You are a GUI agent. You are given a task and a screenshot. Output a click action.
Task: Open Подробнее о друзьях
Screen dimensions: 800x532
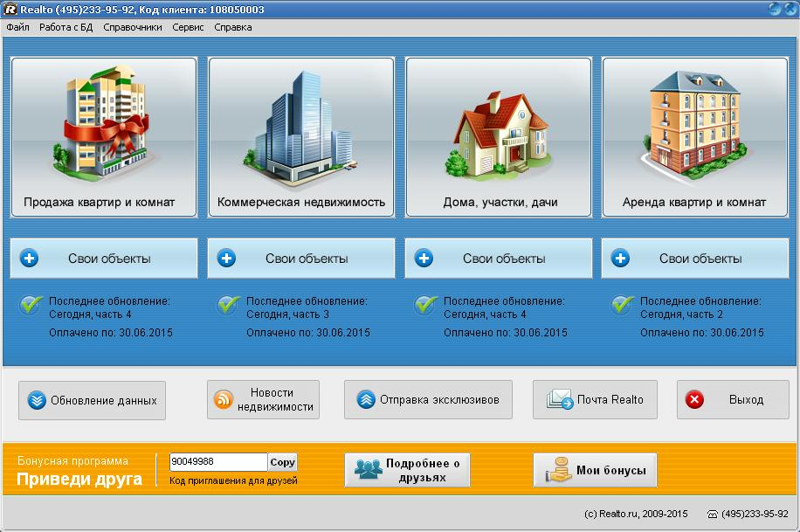coord(407,470)
